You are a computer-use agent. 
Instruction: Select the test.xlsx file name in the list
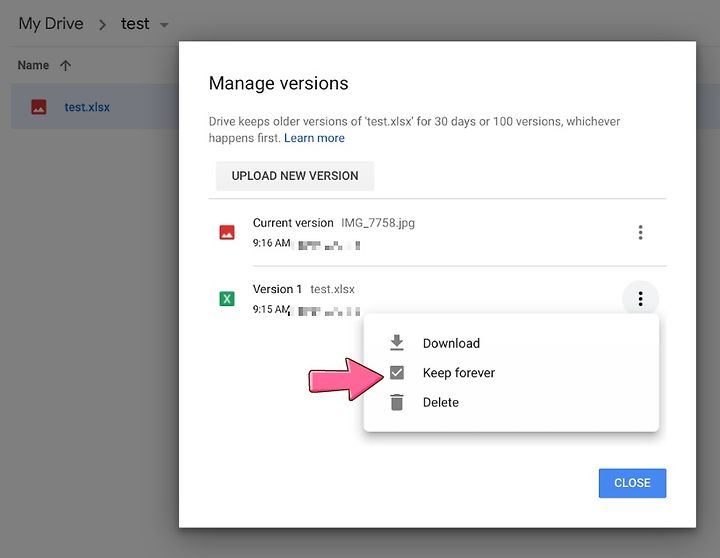[87, 107]
